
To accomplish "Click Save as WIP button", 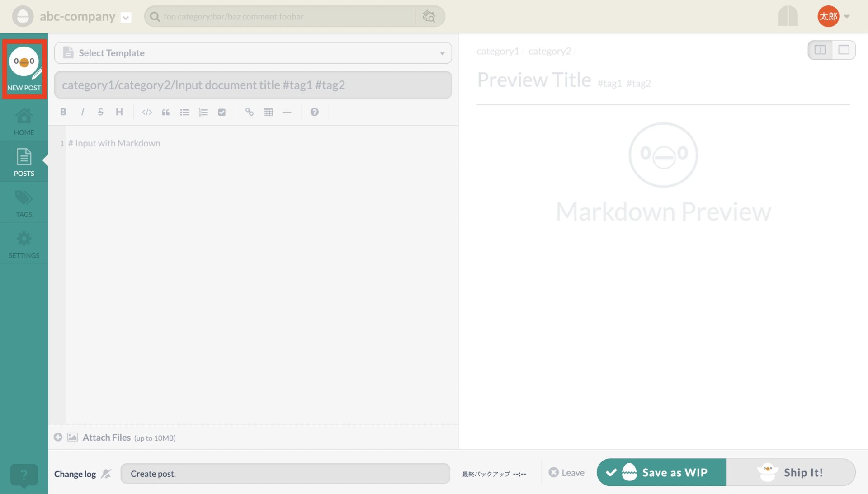I will tap(661, 473).
